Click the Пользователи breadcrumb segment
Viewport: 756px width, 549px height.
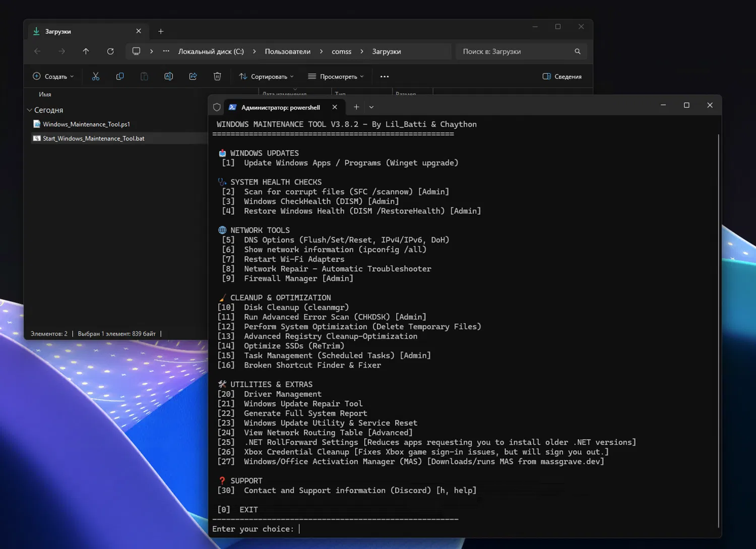[288, 51]
